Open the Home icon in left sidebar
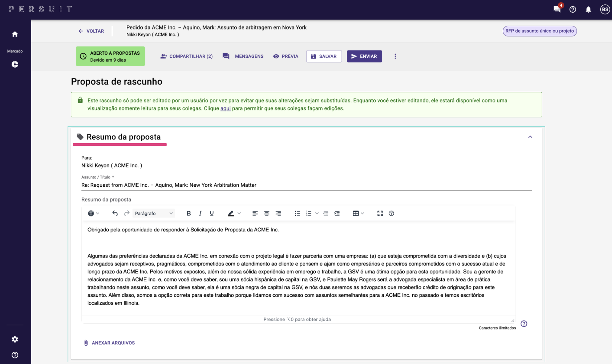The width and height of the screenshot is (612, 364). click(15, 34)
